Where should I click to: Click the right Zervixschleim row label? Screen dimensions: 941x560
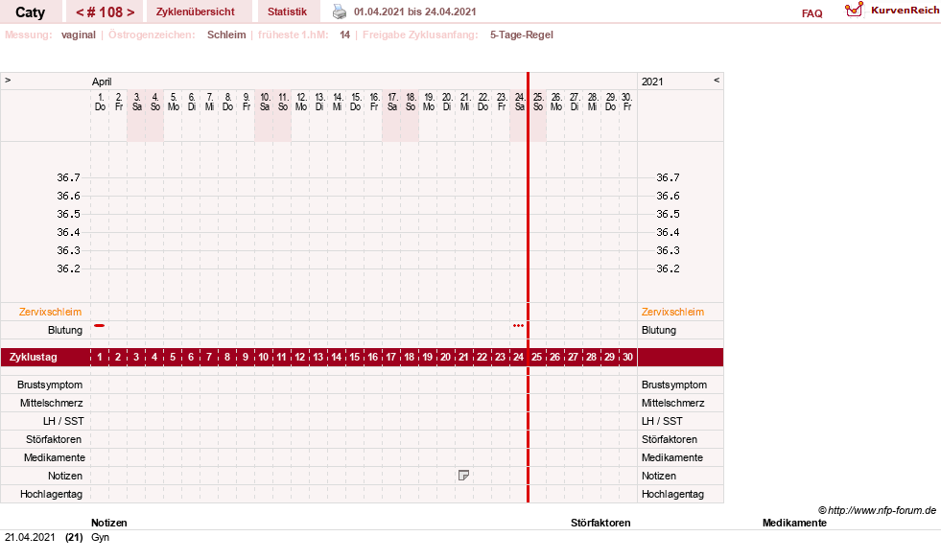pos(672,312)
